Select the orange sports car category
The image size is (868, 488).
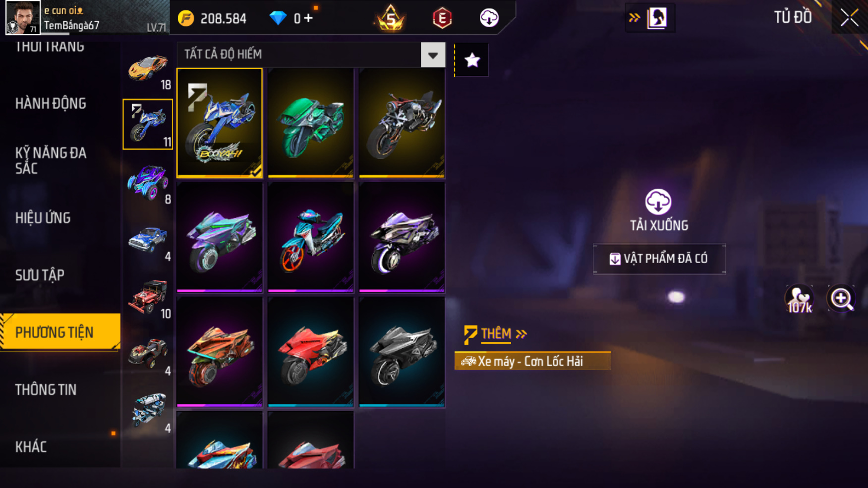148,69
